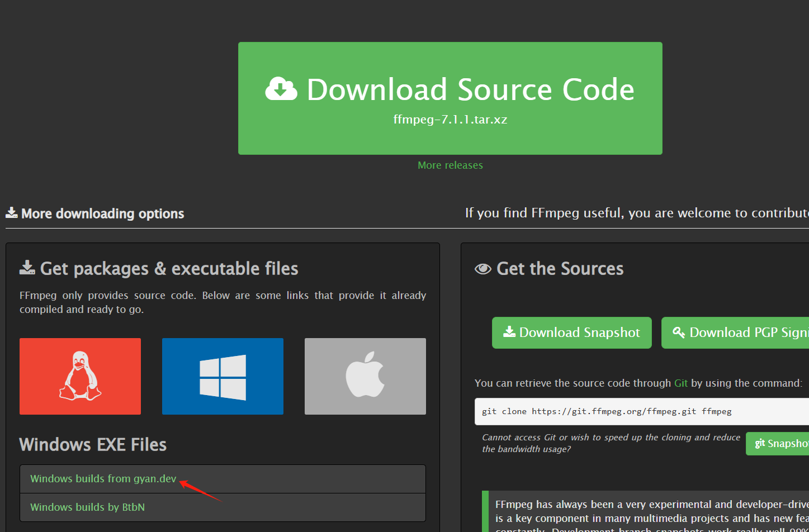809x532 pixels.
Task: Click the cloud download icon in the green button
Action: pyautogui.click(x=281, y=89)
